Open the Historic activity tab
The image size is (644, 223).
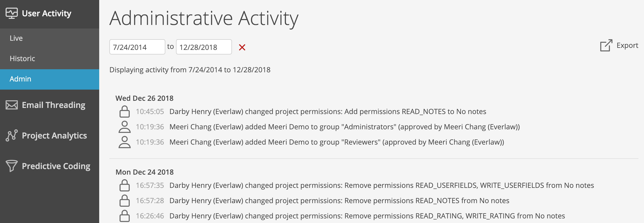pyautogui.click(x=22, y=59)
